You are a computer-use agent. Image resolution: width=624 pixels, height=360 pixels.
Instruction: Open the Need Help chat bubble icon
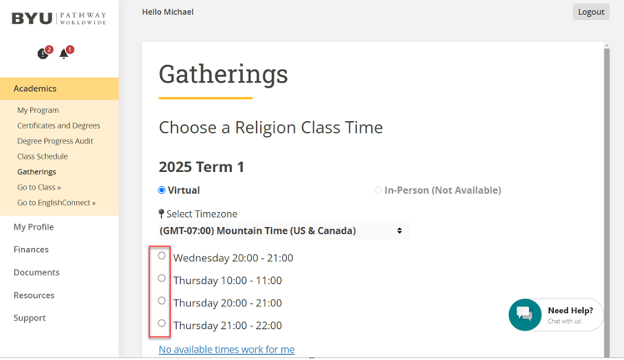tap(525, 315)
